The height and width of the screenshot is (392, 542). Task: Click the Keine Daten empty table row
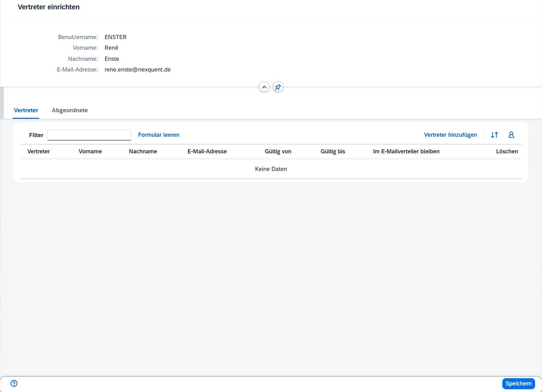[271, 169]
